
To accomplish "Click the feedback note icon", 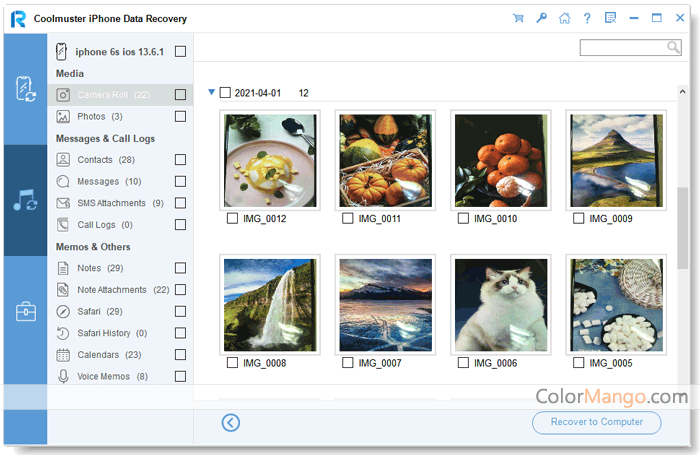I will (x=610, y=18).
